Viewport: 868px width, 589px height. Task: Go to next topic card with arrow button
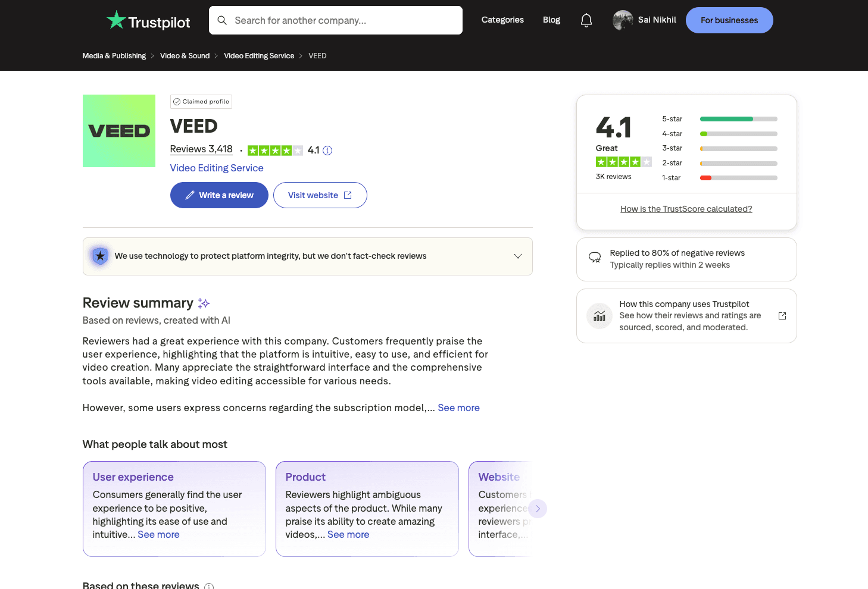538,509
